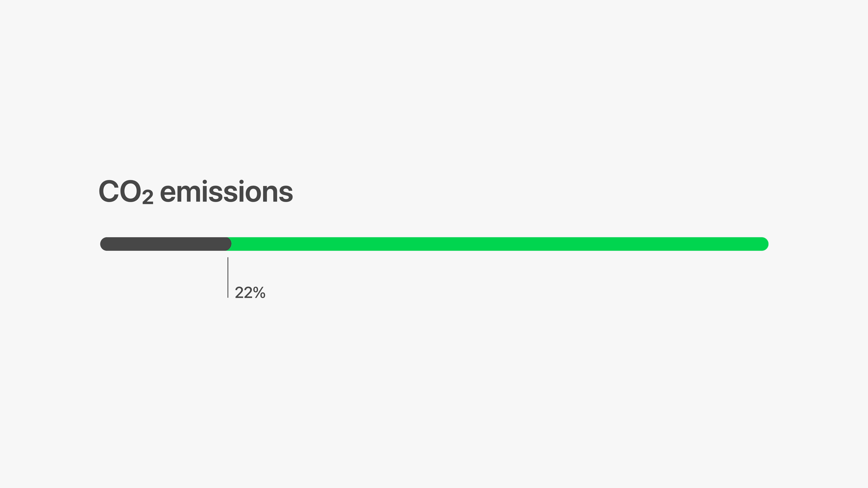Click the bottom end of the marker line
Viewport: 868px width, 488px height.
pyautogui.click(x=228, y=297)
